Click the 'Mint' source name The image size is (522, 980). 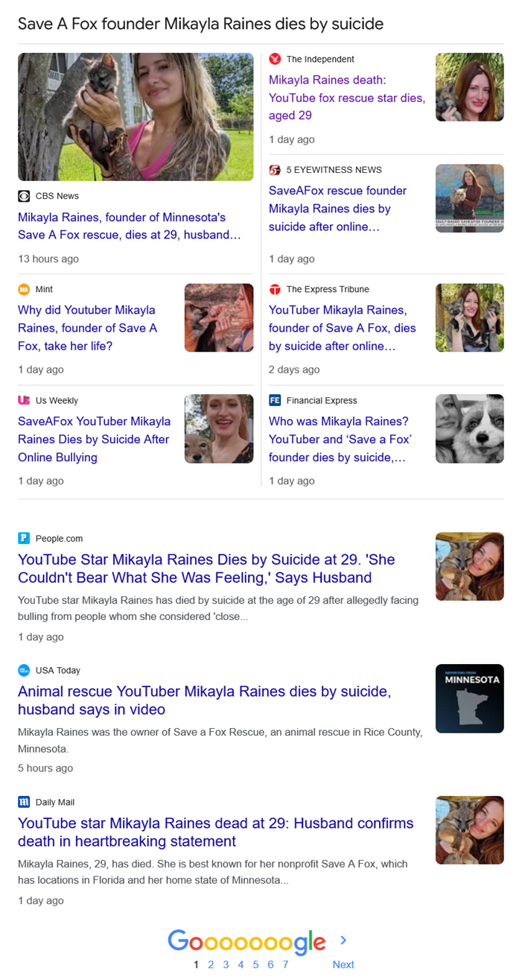44,289
